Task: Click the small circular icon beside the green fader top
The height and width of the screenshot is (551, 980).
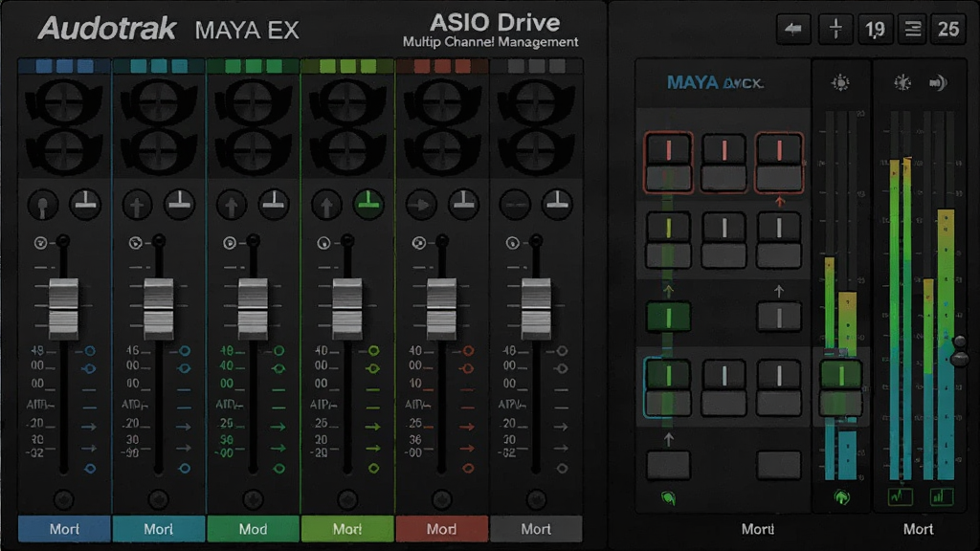Action: (230, 243)
